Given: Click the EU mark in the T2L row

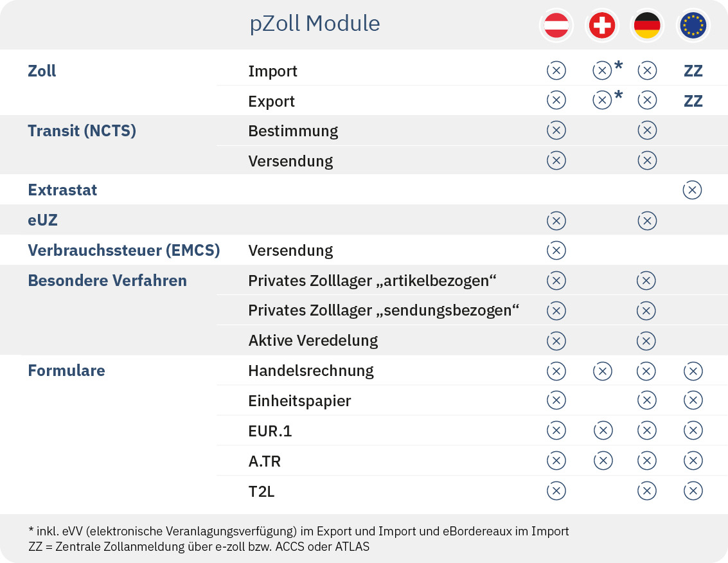Looking at the screenshot, I should 693,491.
